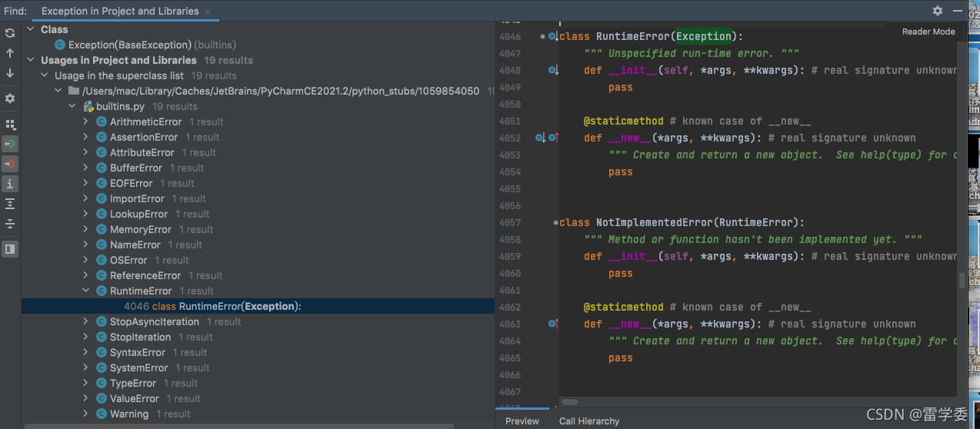Select the TypeError row

pyautogui.click(x=258, y=383)
